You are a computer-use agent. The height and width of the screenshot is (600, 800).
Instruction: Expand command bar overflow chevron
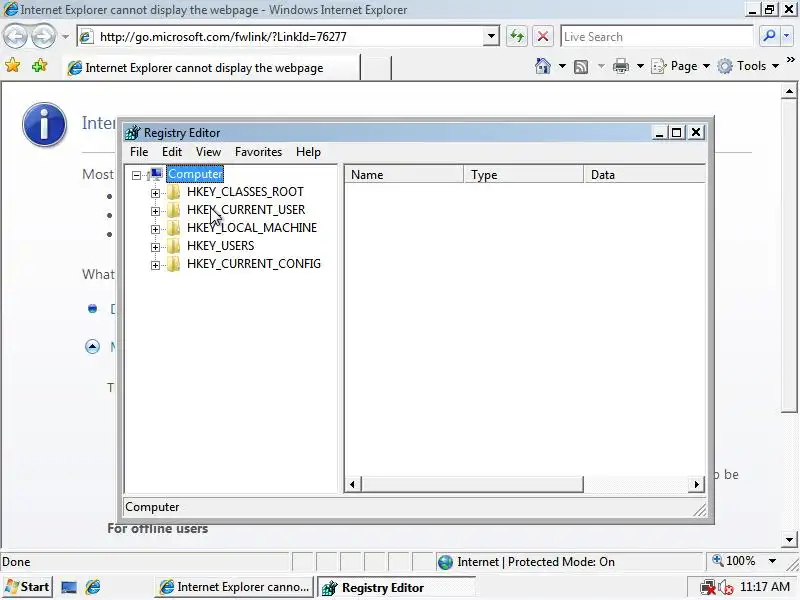[790, 60]
